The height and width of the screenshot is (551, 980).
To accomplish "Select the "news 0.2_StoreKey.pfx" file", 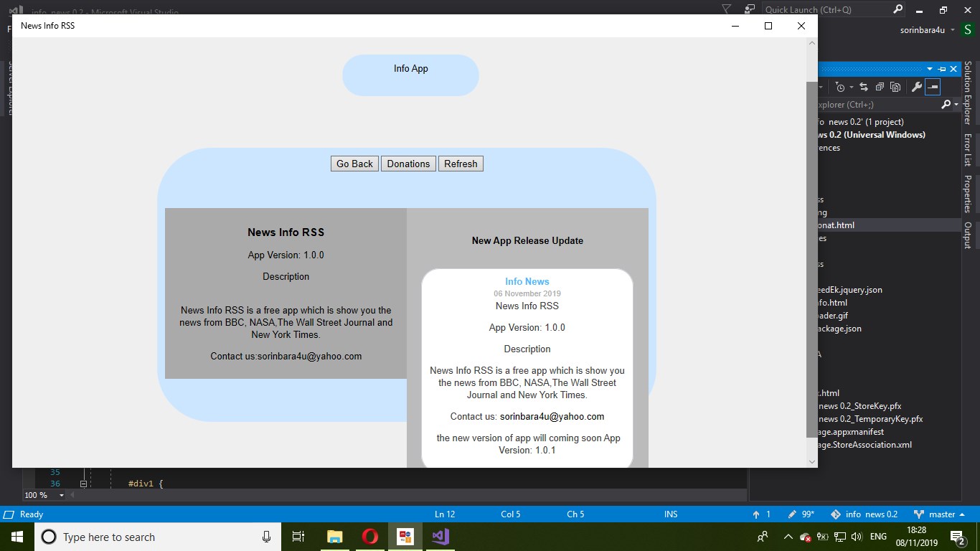I will pos(859,406).
